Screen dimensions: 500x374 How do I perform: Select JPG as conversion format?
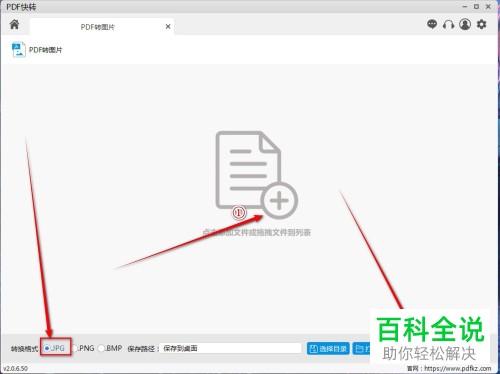[x=47, y=348]
